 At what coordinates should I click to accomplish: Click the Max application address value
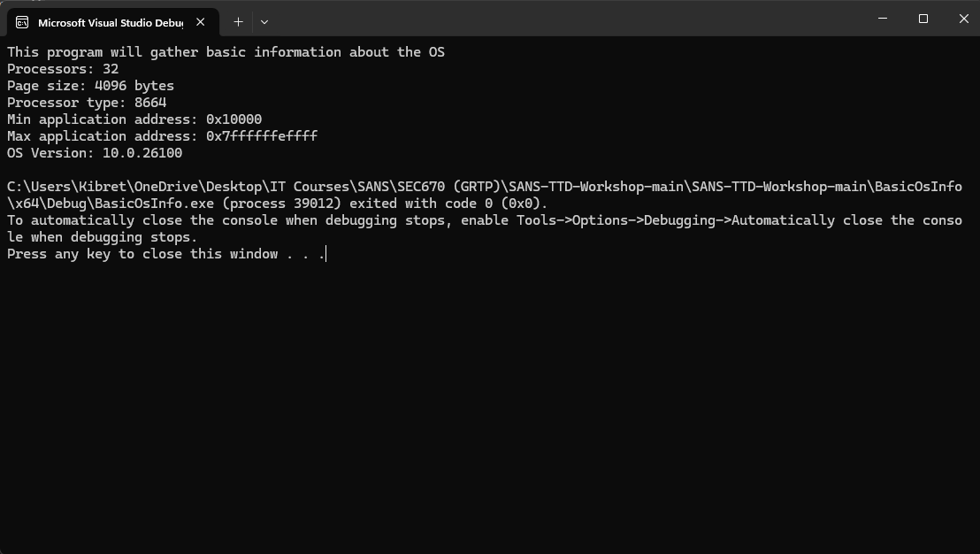262,136
